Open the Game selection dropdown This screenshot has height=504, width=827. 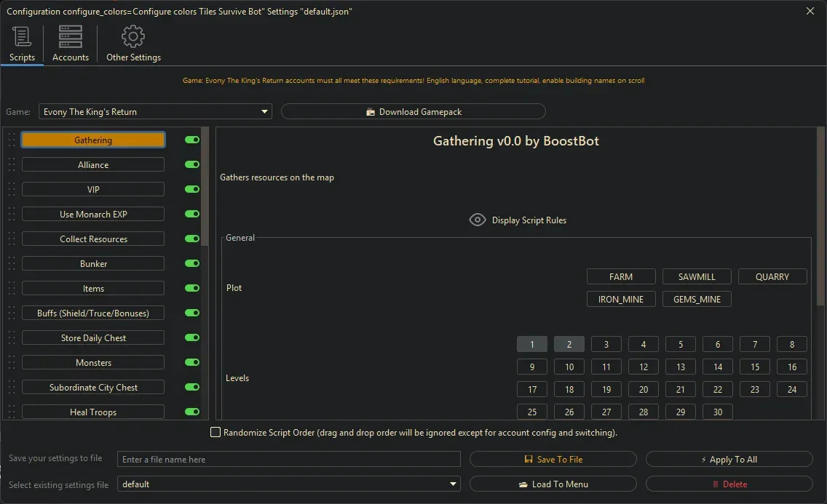264,111
